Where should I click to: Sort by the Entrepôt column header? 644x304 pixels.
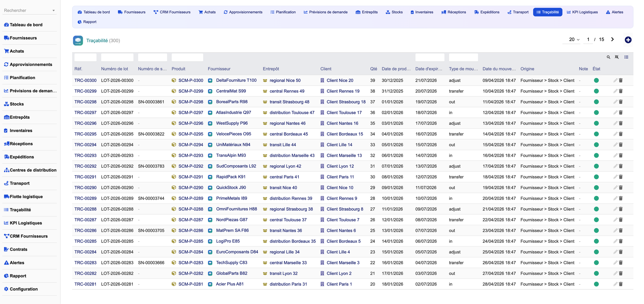pos(271,69)
